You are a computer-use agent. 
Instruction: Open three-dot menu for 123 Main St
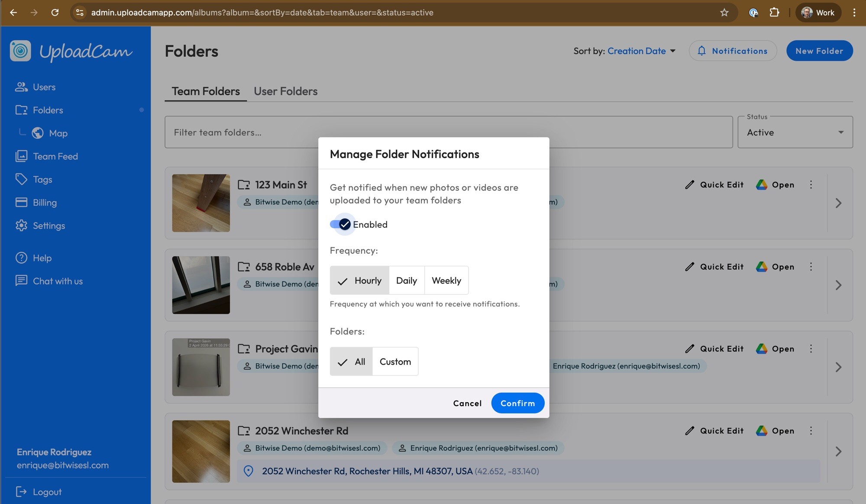pyautogui.click(x=811, y=185)
